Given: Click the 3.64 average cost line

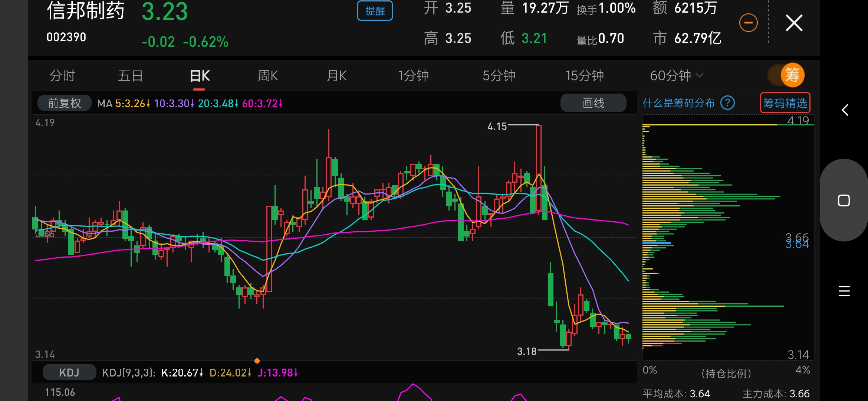Looking at the screenshot, I should click(x=657, y=243).
